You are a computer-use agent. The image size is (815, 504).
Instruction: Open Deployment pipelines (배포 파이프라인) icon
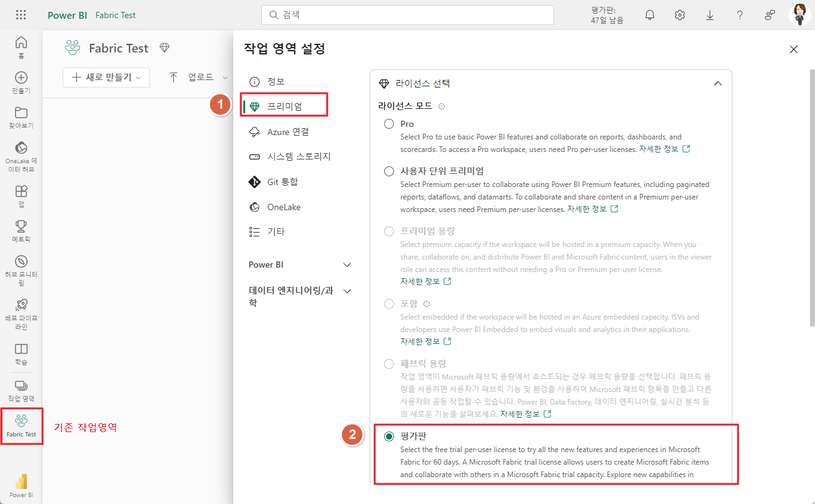click(x=21, y=314)
